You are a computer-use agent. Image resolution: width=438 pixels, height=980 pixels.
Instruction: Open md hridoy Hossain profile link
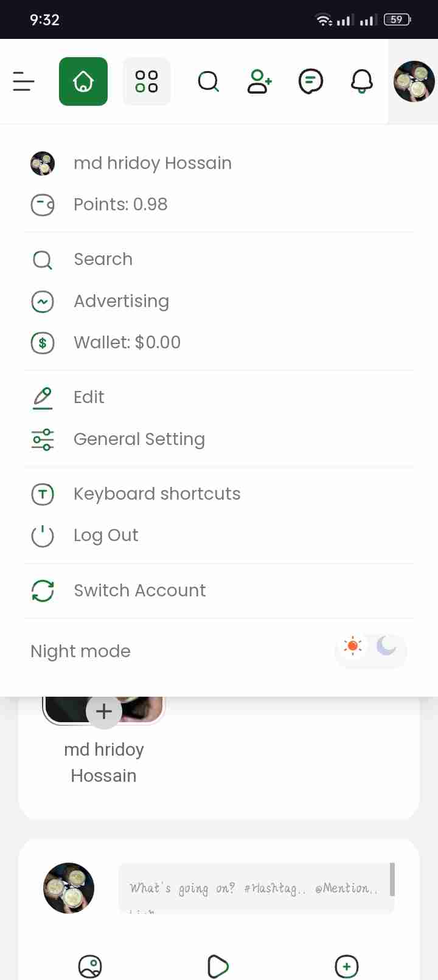(219, 163)
